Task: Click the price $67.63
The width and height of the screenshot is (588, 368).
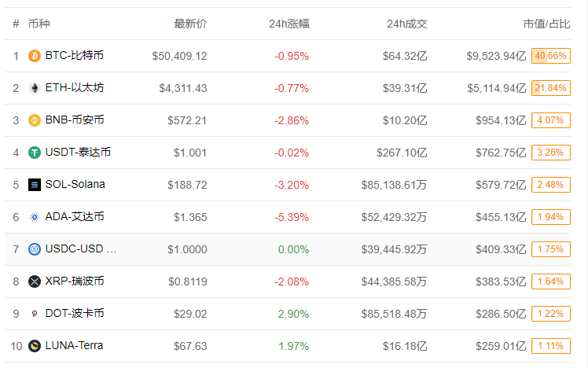Action: tap(190, 346)
